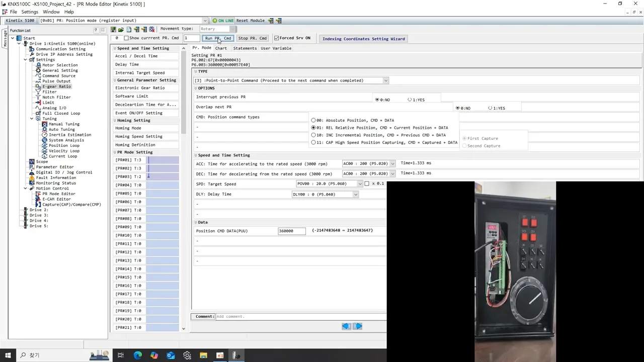The height and width of the screenshot is (362, 644).
Task: Toggle the Forced Srv ON checkbox
Action: [x=276, y=38]
